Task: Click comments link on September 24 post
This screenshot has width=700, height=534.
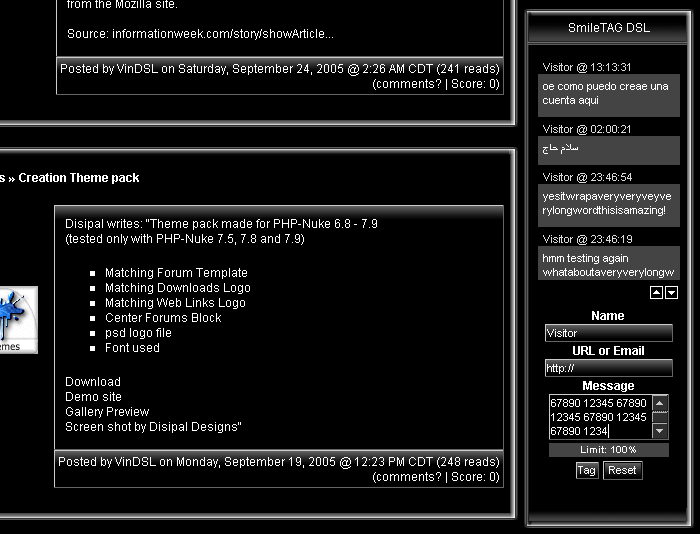Action: [407, 84]
